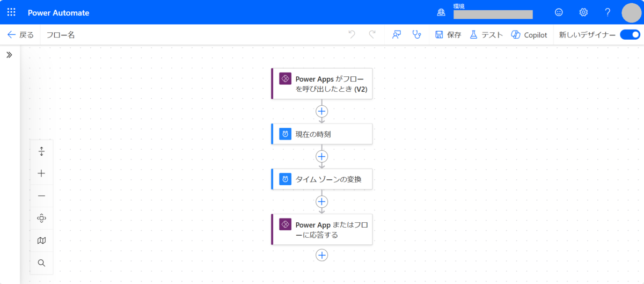Open the help question mark

(608, 12)
